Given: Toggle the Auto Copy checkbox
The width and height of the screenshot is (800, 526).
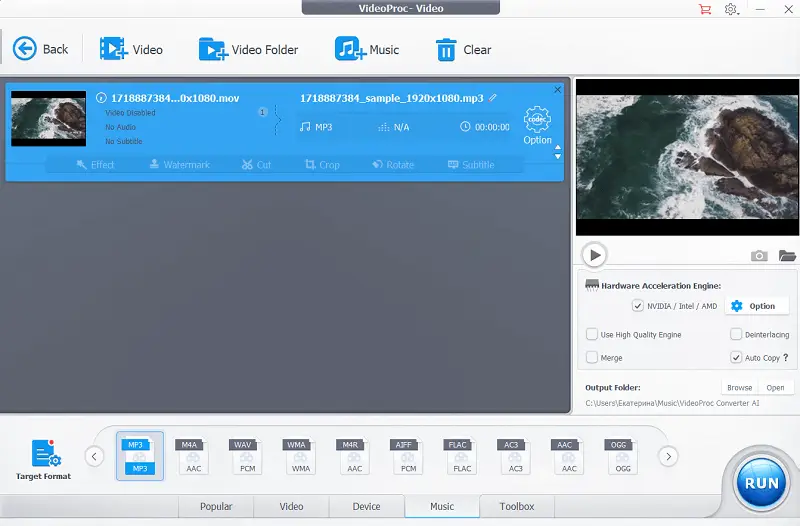Looking at the screenshot, I should (736, 357).
